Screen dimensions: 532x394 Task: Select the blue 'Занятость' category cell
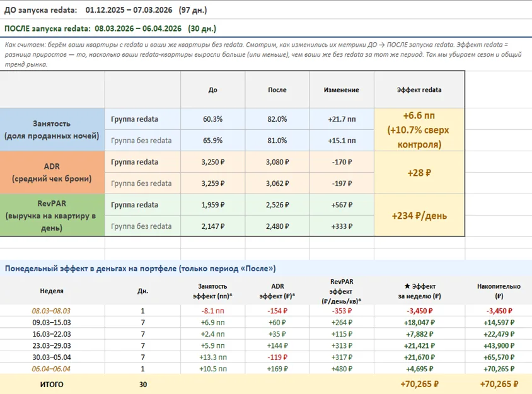click(52, 130)
